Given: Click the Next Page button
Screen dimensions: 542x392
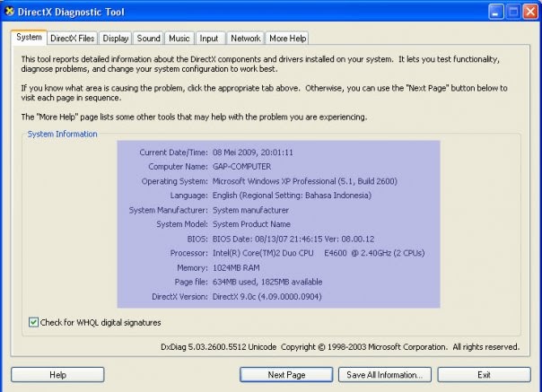Looking at the screenshot, I should (286, 375).
